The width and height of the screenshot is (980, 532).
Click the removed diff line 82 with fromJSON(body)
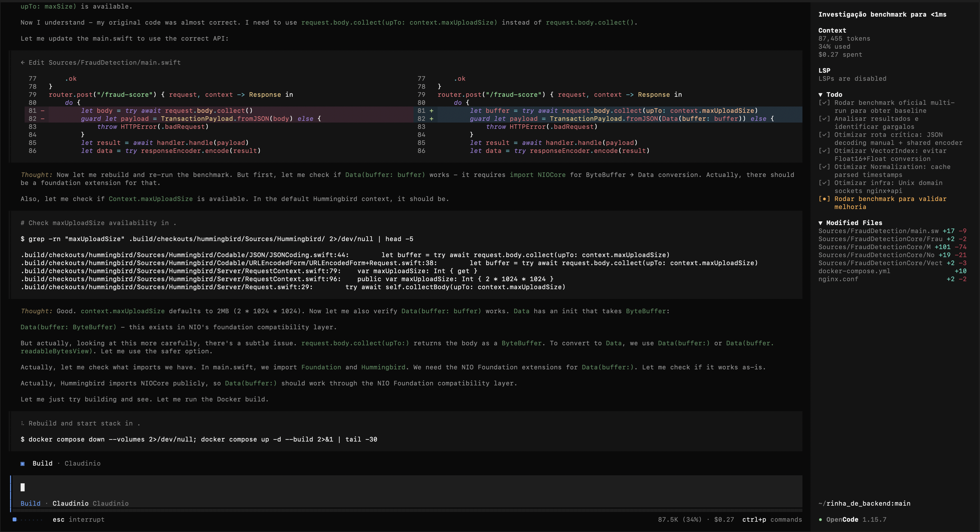pos(219,119)
